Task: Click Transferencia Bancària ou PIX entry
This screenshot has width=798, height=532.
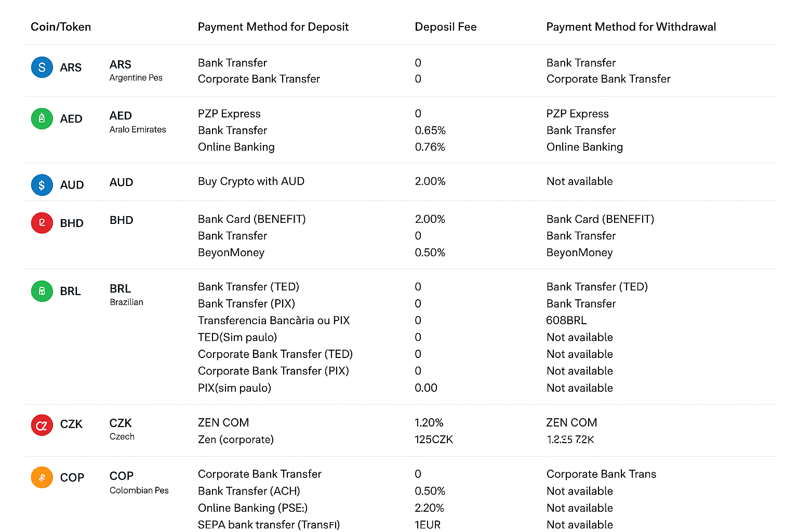Action: [273, 321]
